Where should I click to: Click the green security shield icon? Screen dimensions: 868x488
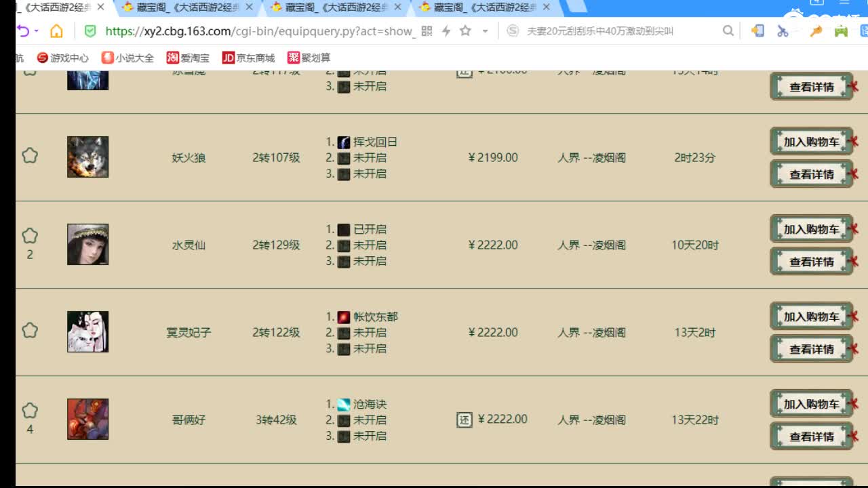[90, 31]
